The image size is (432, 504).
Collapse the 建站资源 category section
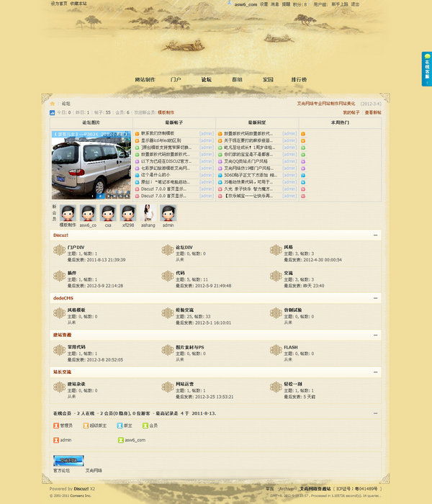[375, 335]
